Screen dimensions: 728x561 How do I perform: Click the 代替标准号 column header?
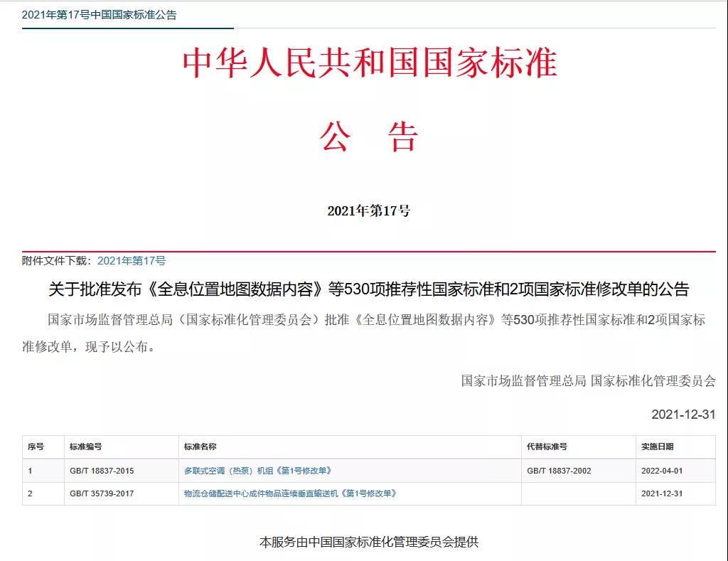[547, 447]
